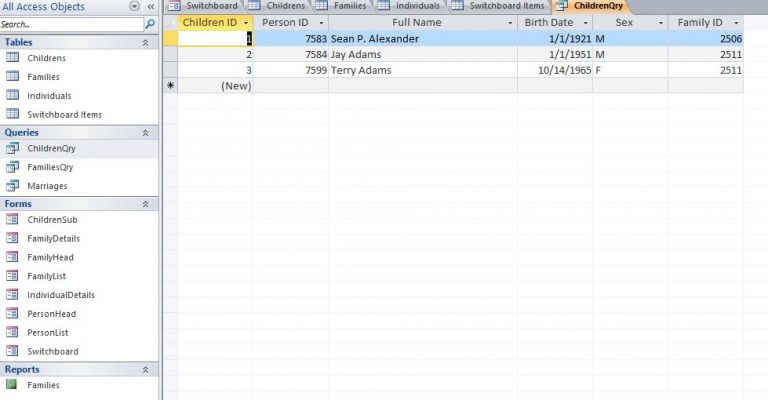Click the Marriages query icon
The height and width of the screenshot is (400, 768).
[x=12, y=186]
